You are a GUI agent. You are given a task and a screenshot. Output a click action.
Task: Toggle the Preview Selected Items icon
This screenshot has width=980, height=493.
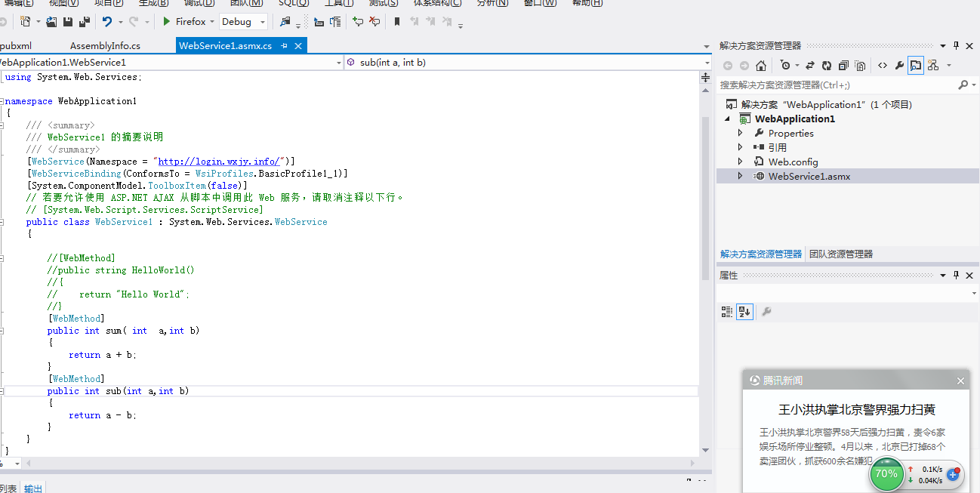916,66
